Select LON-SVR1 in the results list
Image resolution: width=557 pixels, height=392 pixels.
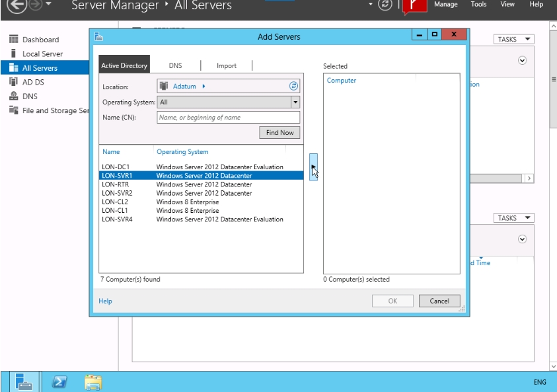coord(201,176)
